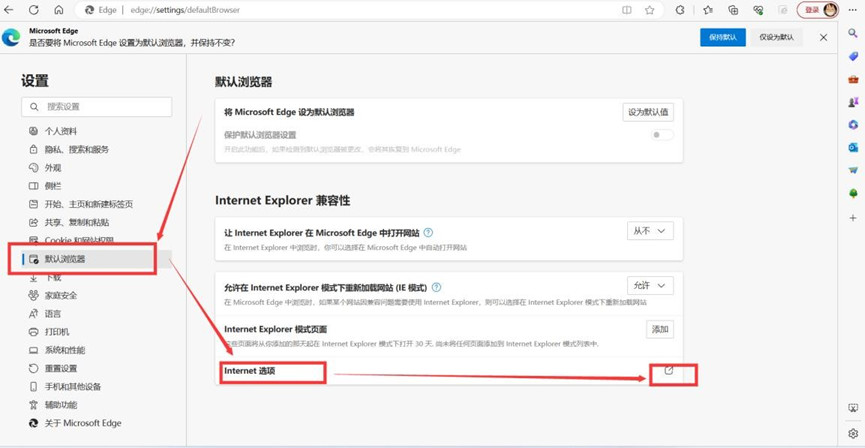Image resolution: width=865 pixels, height=448 pixels.
Task: Click the sidebar screen icon above the gear
Action: click(x=853, y=408)
